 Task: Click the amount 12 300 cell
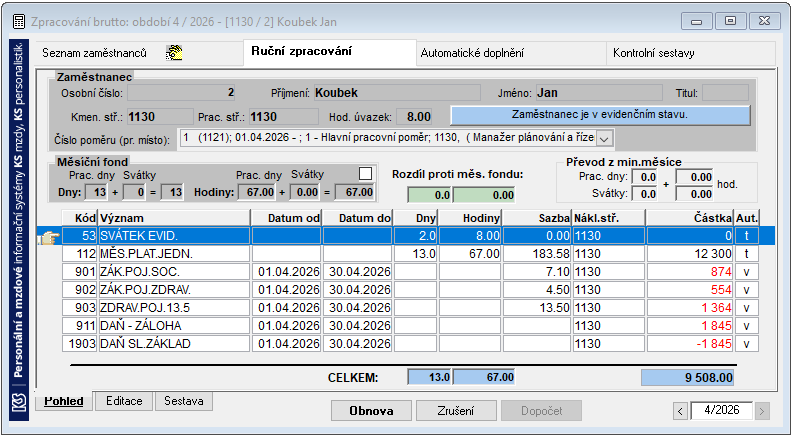(x=690, y=254)
